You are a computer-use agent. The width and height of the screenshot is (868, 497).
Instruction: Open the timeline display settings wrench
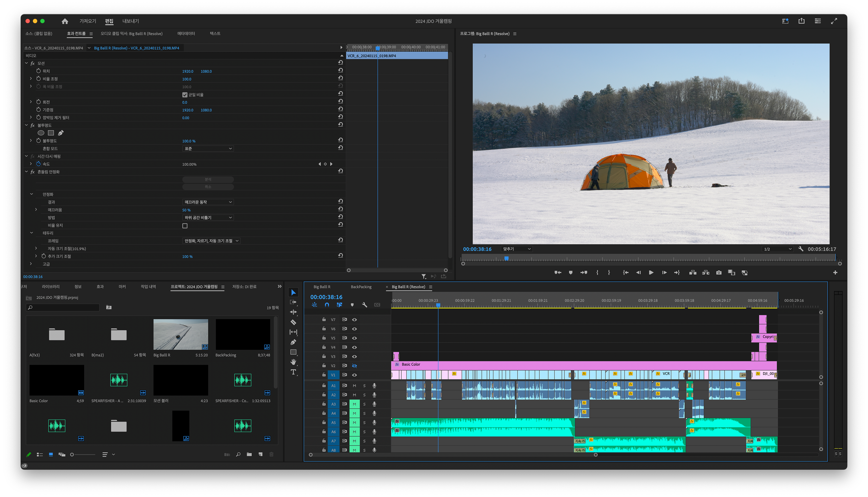tap(365, 305)
